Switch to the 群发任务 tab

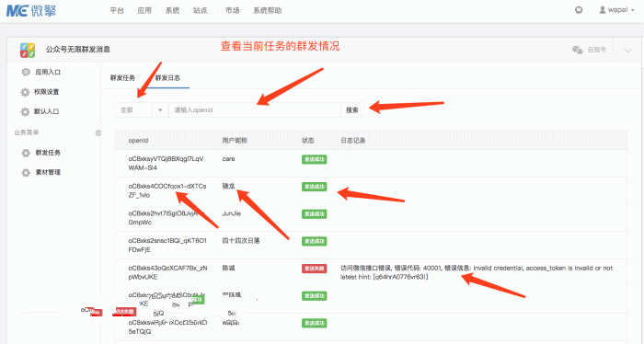point(122,77)
